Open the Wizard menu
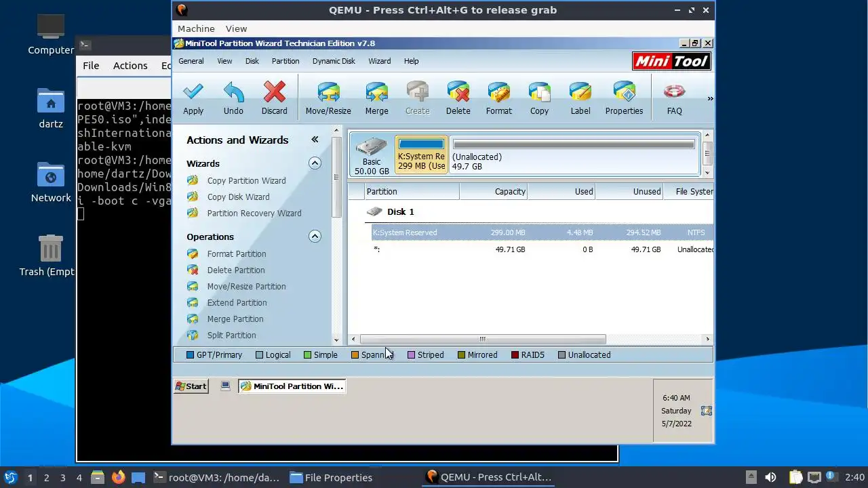The width and height of the screenshot is (868, 488). [380, 61]
